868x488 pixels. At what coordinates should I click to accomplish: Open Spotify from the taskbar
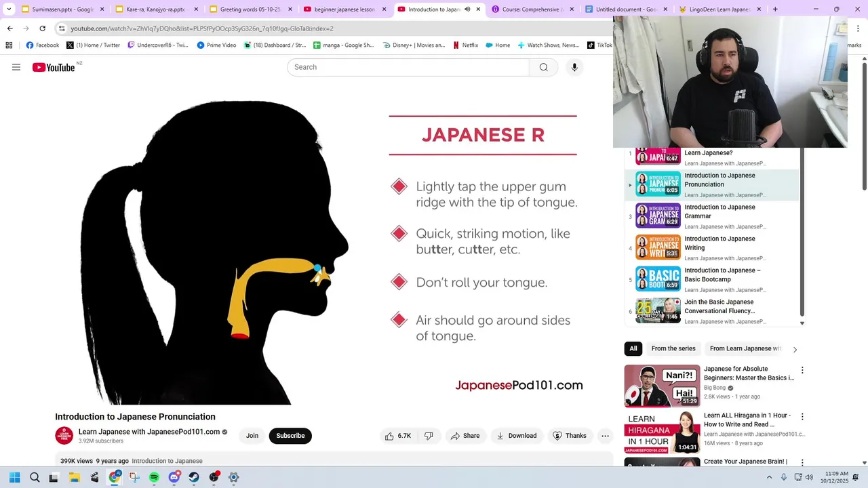154,477
